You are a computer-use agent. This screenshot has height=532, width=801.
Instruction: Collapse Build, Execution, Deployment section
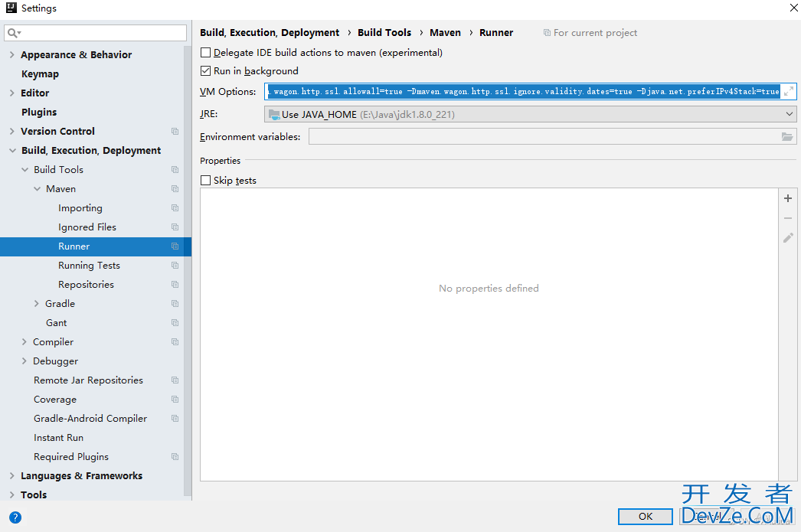pyautogui.click(x=12, y=151)
